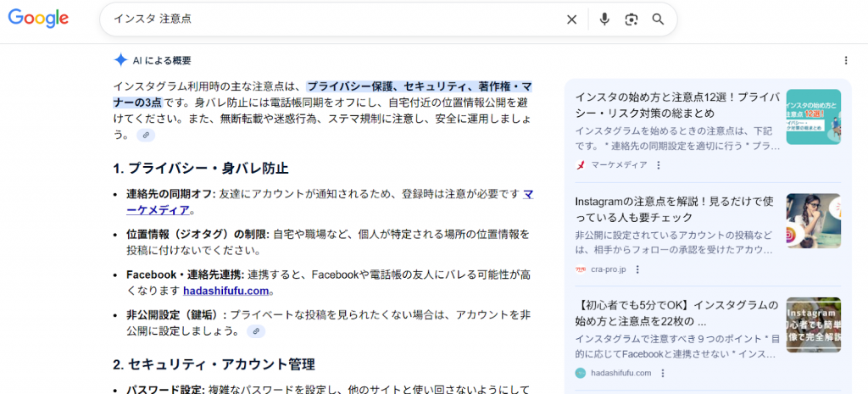Click the AI overview sparkle icon
Image resolution: width=868 pixels, height=394 pixels.
(120, 60)
